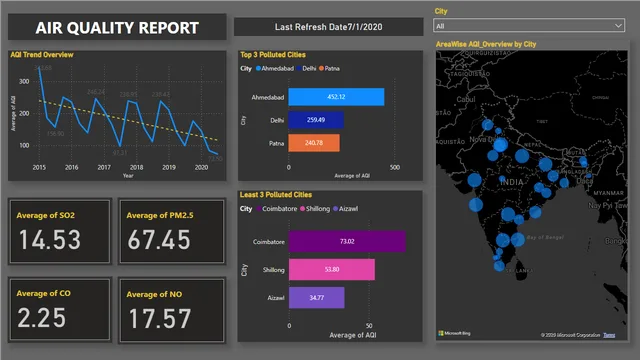Select the Aizawl bar showing 34.77
The width and height of the screenshot is (640, 360).
(317, 298)
